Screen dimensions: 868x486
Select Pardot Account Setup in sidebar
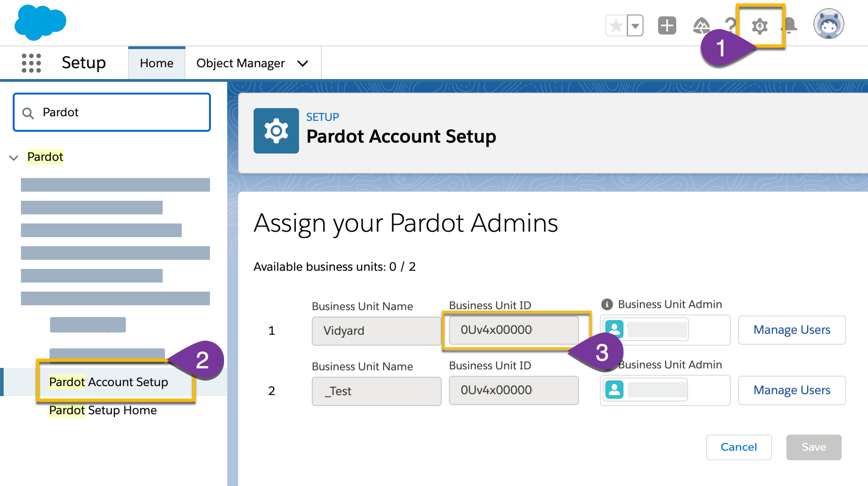click(109, 382)
